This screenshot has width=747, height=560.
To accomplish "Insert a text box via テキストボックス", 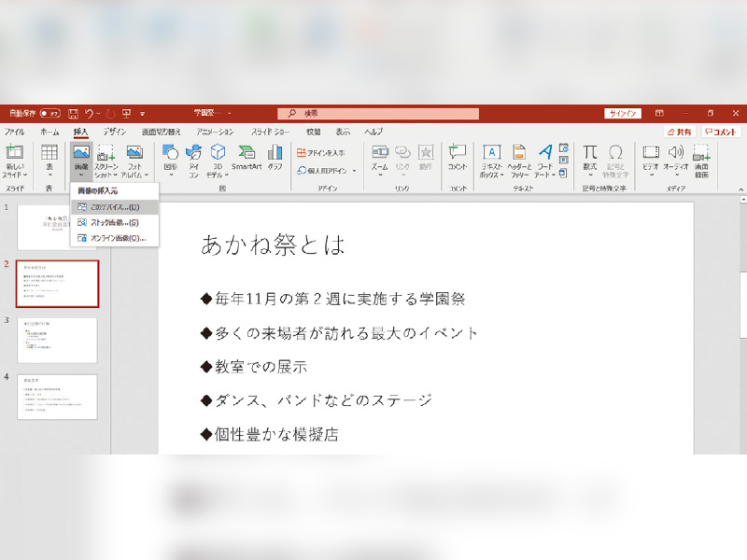I will click(491, 159).
